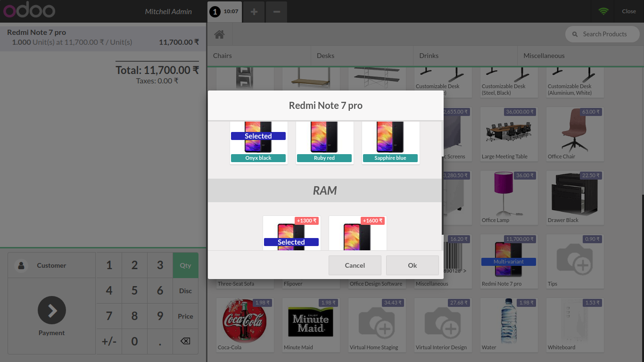Image resolution: width=644 pixels, height=362 pixels.
Task: Add the Miscellaneous barcode product tile
Action: point(456,261)
